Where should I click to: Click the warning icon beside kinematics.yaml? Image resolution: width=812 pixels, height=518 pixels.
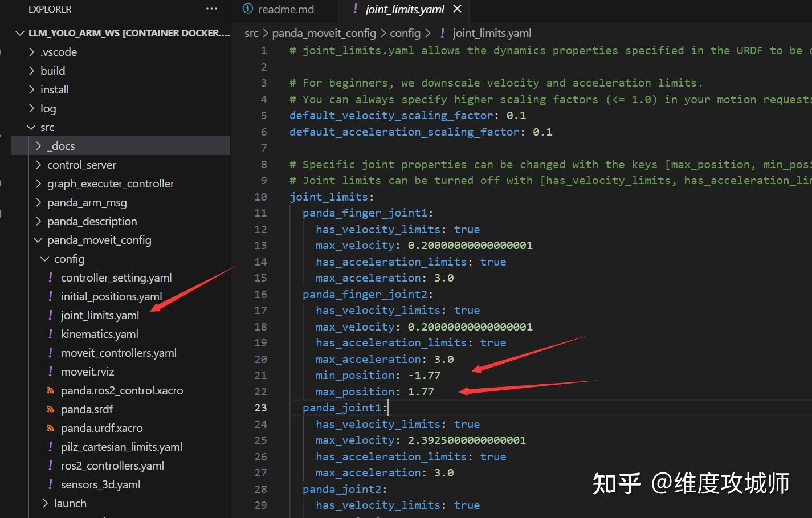50,333
